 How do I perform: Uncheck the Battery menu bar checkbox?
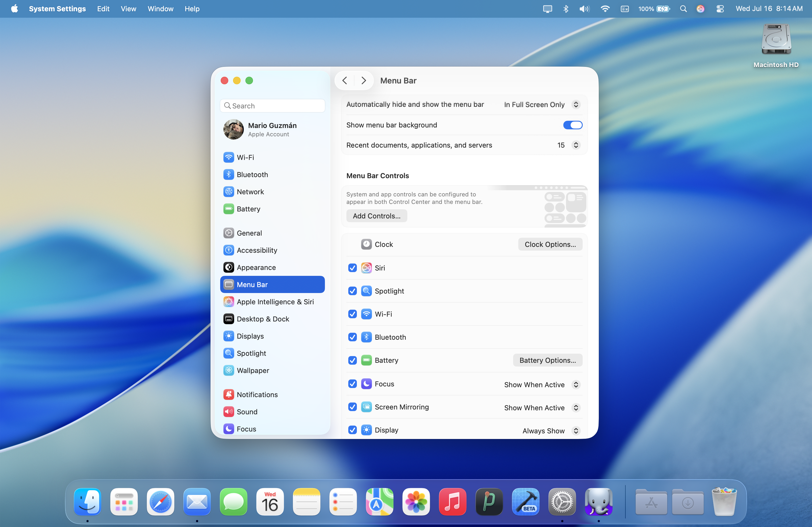(x=353, y=360)
